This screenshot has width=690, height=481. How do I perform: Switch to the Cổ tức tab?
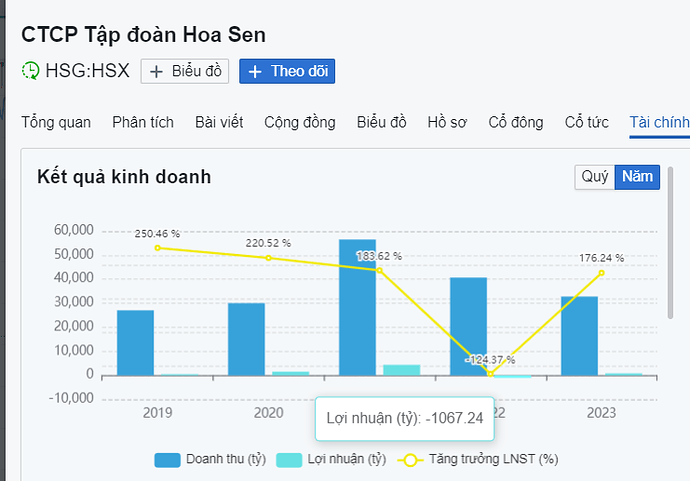point(587,122)
